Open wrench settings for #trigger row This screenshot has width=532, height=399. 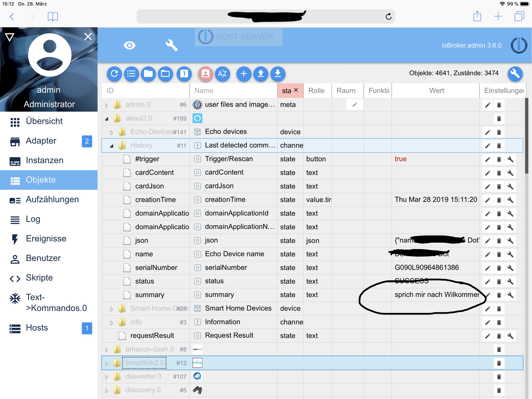(510, 159)
